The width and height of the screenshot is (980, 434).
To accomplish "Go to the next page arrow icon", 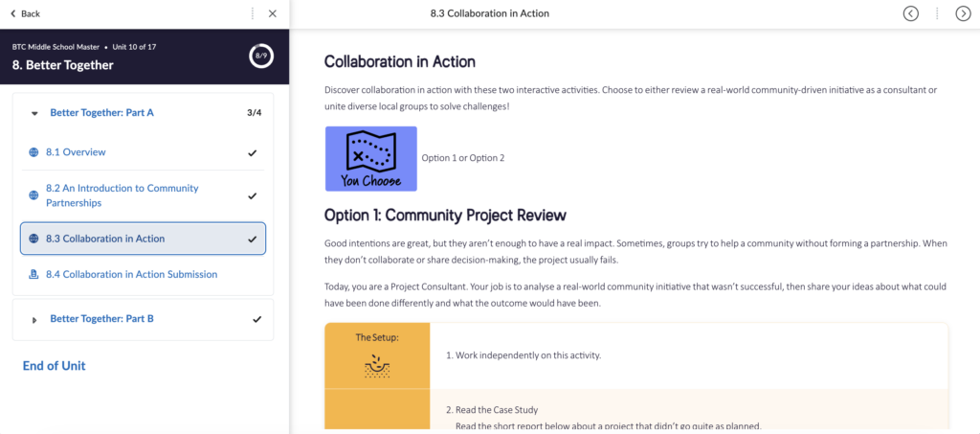I will (x=963, y=13).
